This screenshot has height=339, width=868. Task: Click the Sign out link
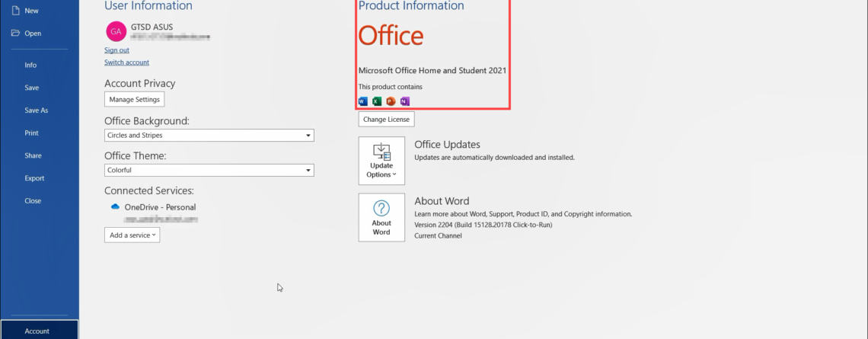[116, 50]
